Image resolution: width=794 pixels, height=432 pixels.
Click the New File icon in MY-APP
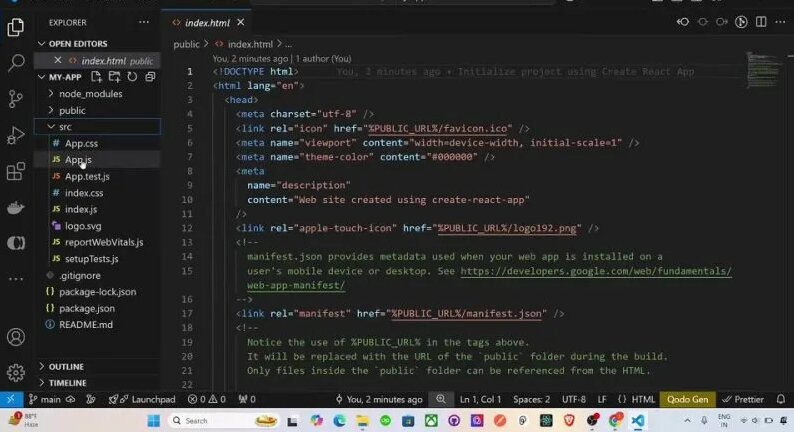[x=96, y=76]
